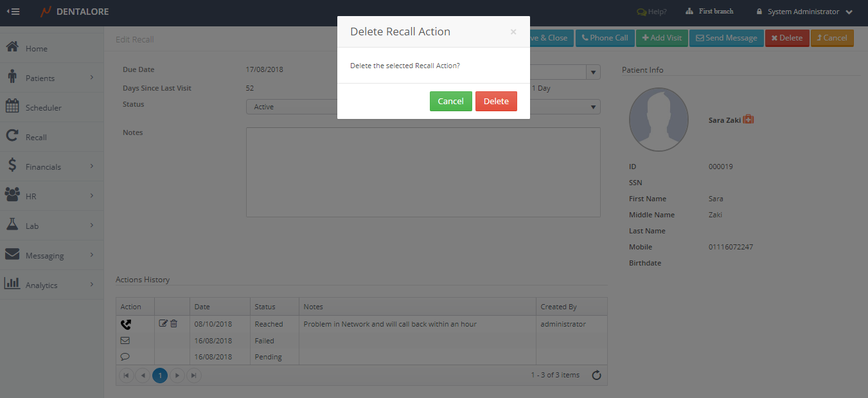Click the refresh icon in Actions History pager
868x398 pixels.
click(596, 375)
